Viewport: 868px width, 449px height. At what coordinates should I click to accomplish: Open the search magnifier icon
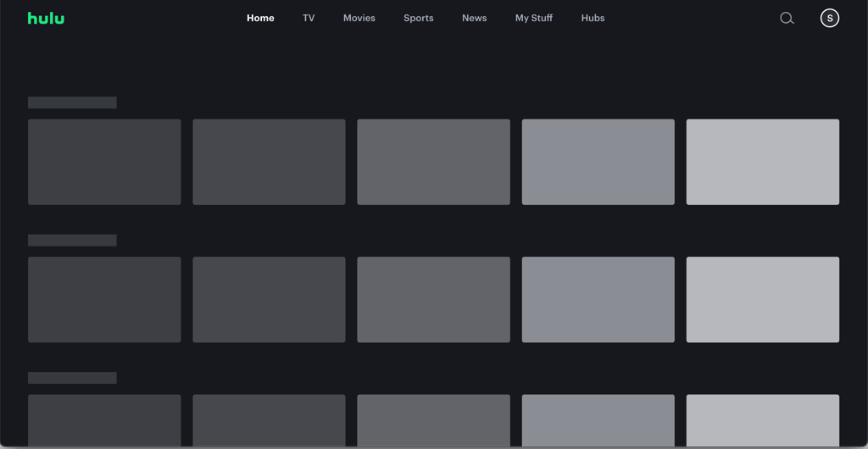coord(787,19)
